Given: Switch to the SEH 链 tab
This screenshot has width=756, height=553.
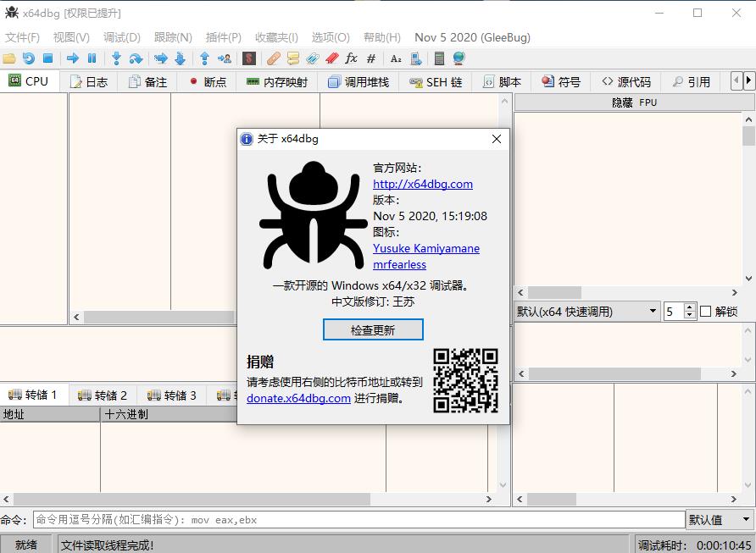Looking at the screenshot, I should click(x=436, y=82).
